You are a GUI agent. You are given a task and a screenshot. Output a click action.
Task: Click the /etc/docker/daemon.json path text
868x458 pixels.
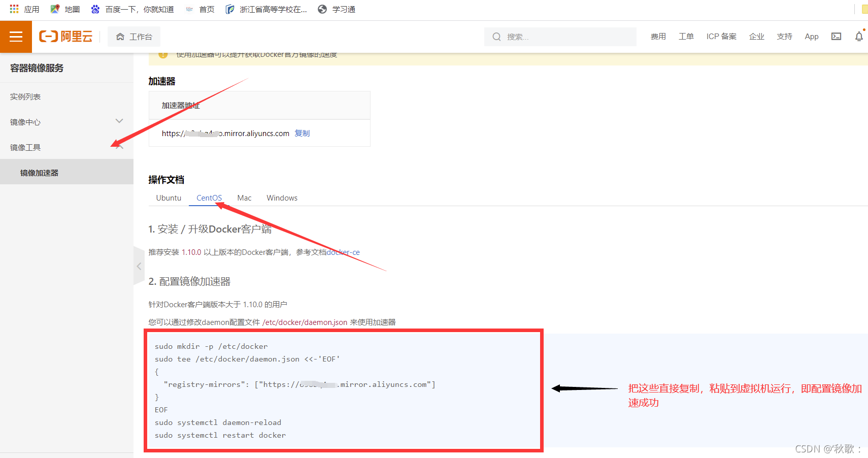point(305,322)
